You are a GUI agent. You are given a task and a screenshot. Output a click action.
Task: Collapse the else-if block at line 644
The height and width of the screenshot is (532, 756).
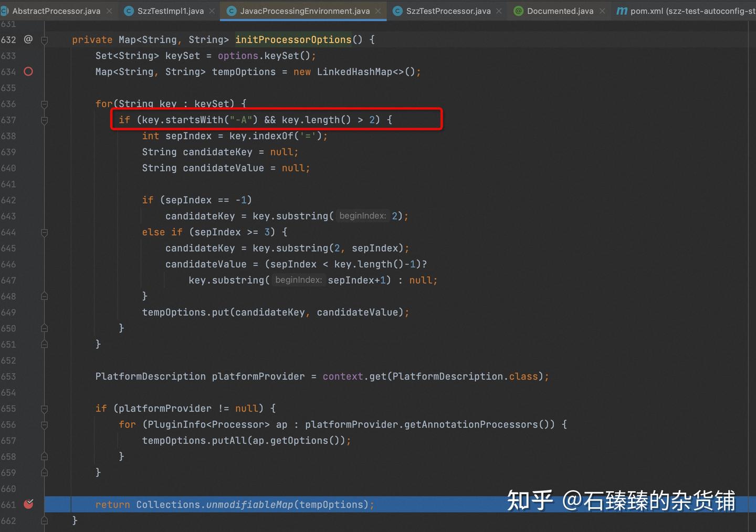pyautogui.click(x=44, y=233)
